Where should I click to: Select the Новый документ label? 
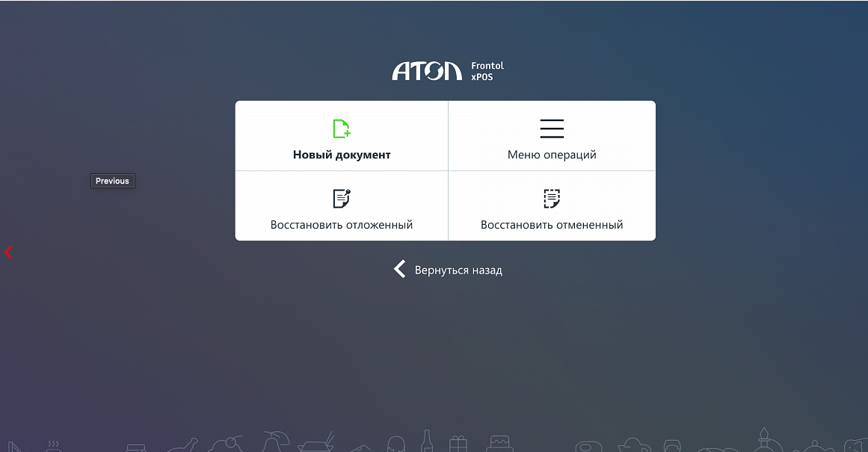coord(342,155)
